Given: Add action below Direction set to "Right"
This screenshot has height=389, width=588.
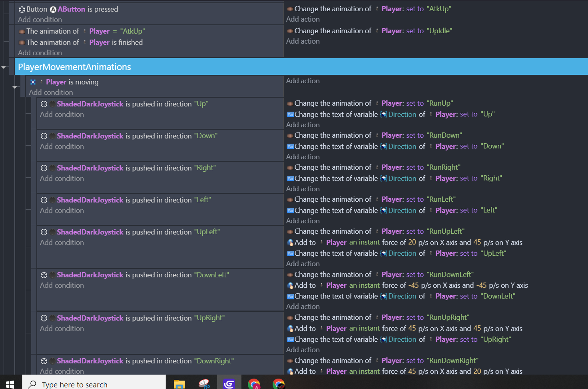Looking at the screenshot, I should point(303,189).
